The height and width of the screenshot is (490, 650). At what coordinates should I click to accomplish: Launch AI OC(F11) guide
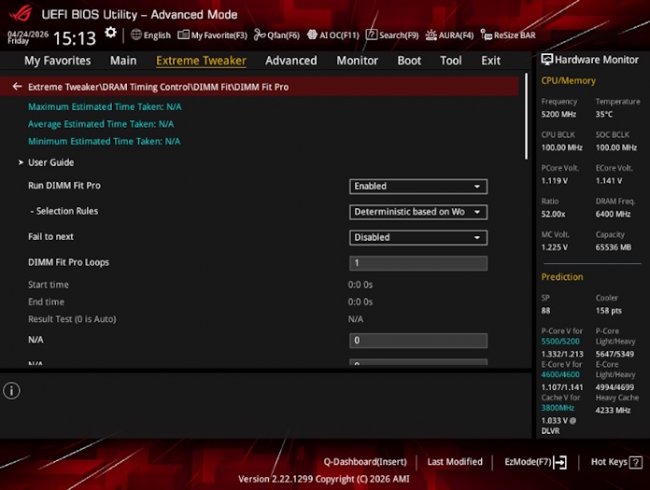(x=333, y=35)
